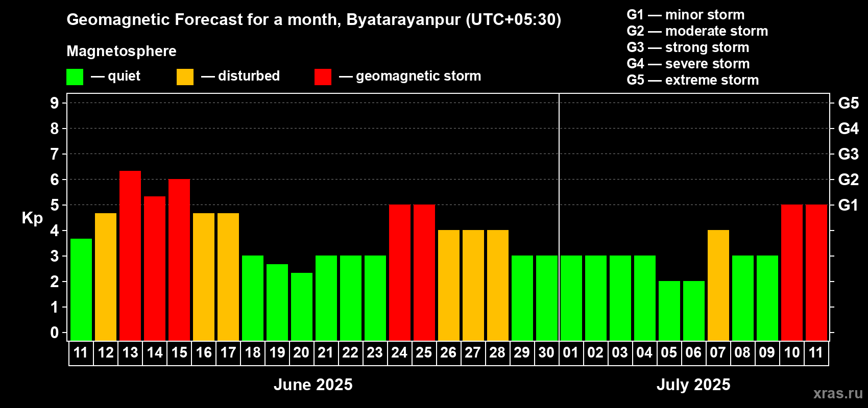Click the red geomagnetic storm legend swatch
The width and height of the screenshot is (868, 408).
323,77
